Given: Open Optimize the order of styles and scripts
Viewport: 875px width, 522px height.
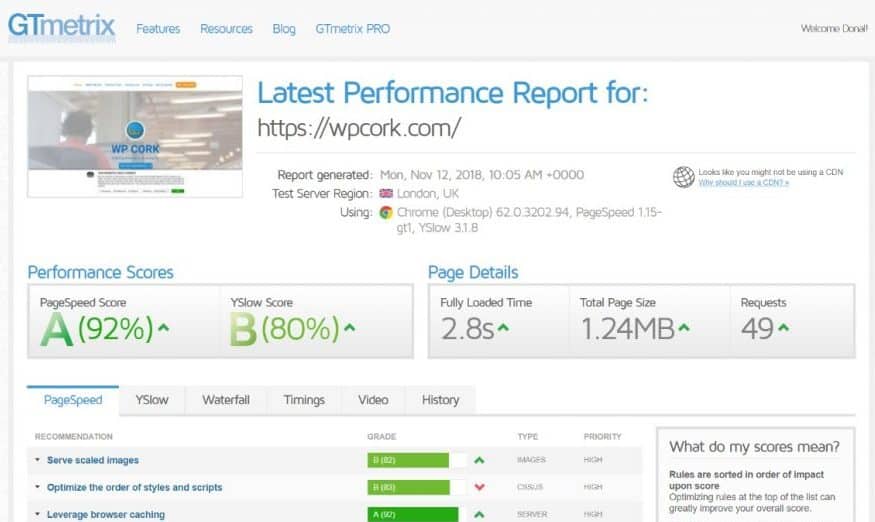Looking at the screenshot, I should 134,487.
